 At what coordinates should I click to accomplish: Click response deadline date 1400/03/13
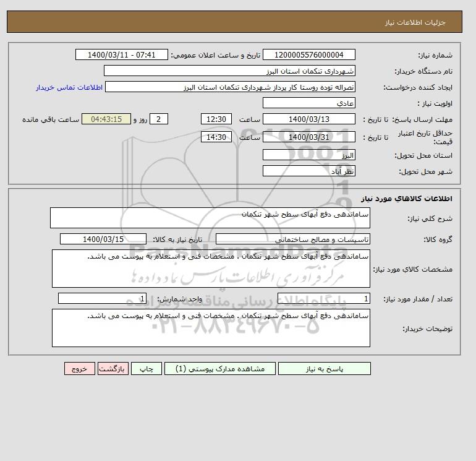click(x=308, y=119)
